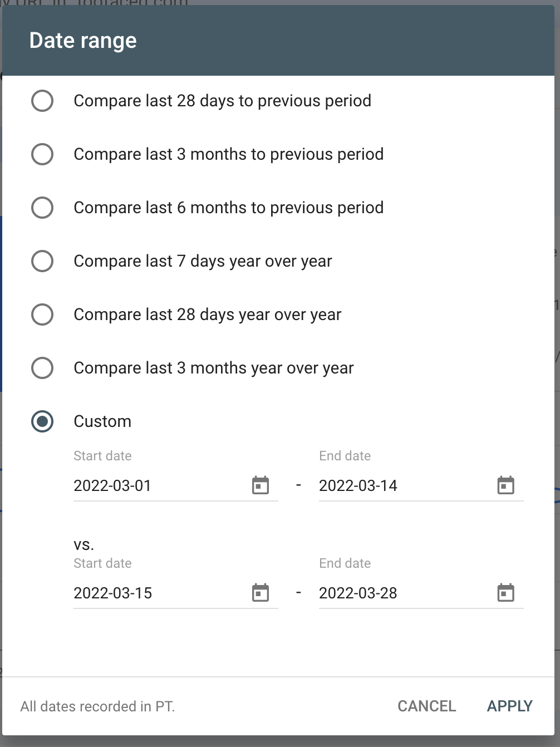Open calendar picker for first End date
The image size is (560, 747).
click(x=505, y=485)
